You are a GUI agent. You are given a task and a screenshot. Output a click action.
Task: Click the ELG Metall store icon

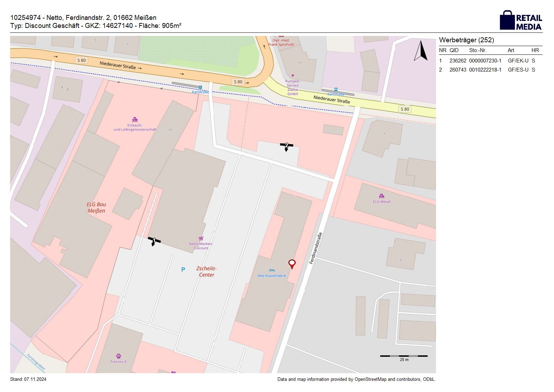pyautogui.click(x=382, y=196)
